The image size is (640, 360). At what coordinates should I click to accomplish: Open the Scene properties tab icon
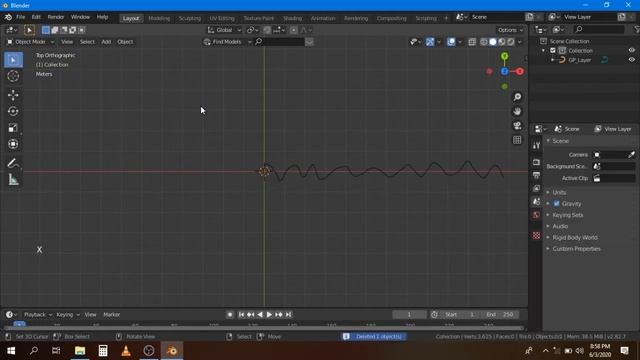[536, 202]
